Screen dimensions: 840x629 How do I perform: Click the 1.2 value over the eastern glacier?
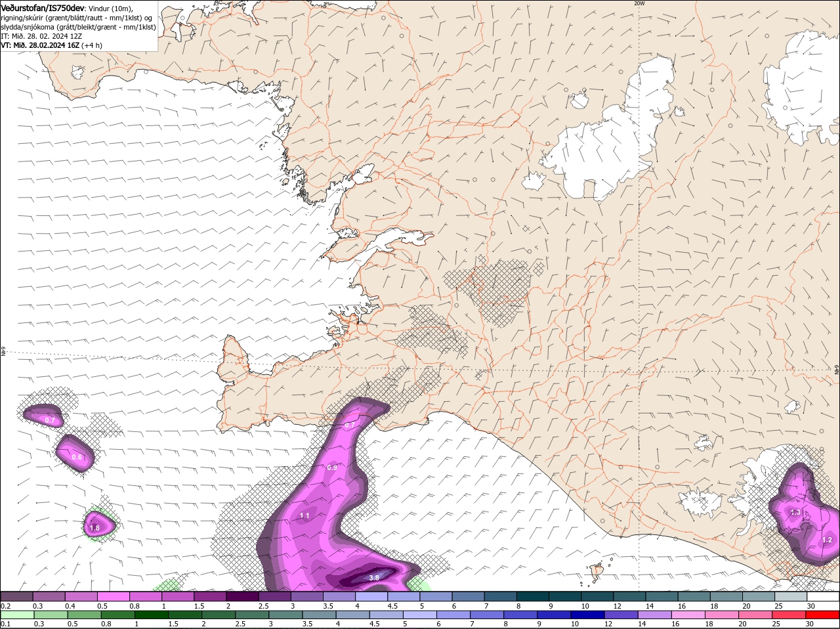pyautogui.click(x=827, y=540)
